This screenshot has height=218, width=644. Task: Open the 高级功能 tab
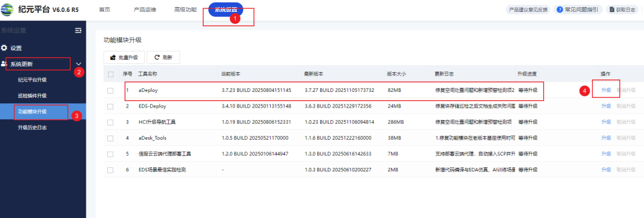[x=185, y=10]
